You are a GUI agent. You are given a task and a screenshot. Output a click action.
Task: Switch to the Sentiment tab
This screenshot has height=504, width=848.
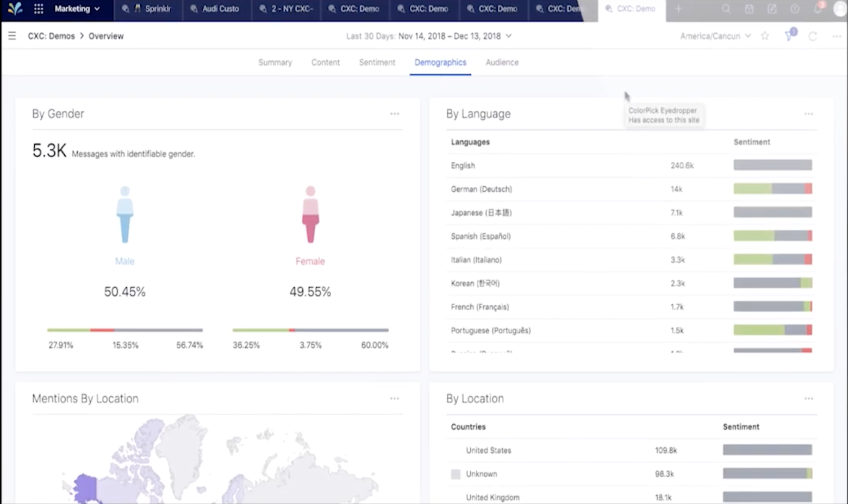(377, 62)
